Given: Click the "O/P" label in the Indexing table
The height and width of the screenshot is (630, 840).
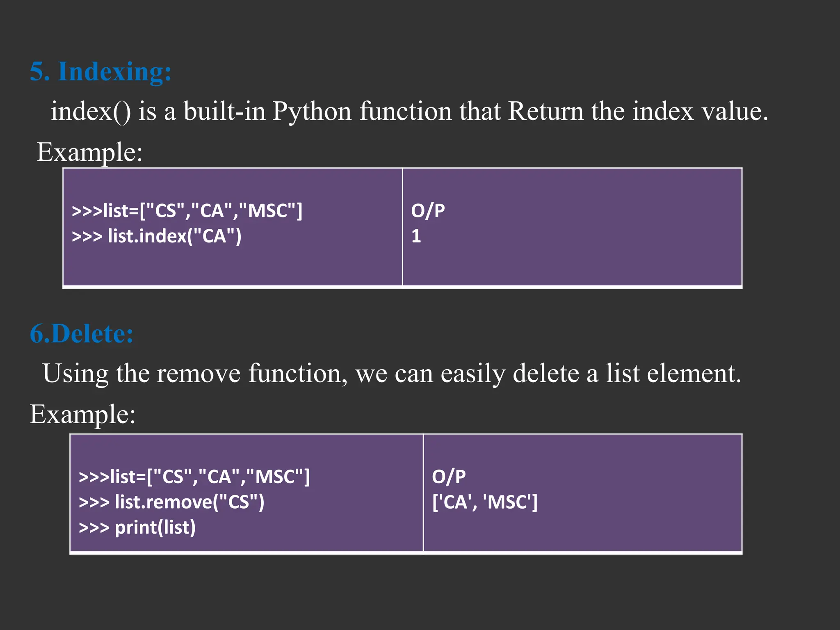Looking at the screenshot, I should [428, 211].
